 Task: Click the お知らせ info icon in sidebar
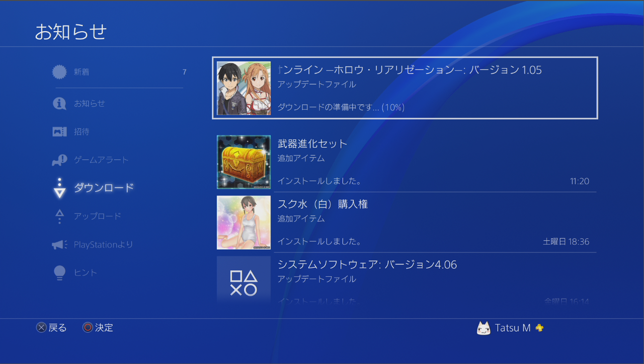point(59,103)
